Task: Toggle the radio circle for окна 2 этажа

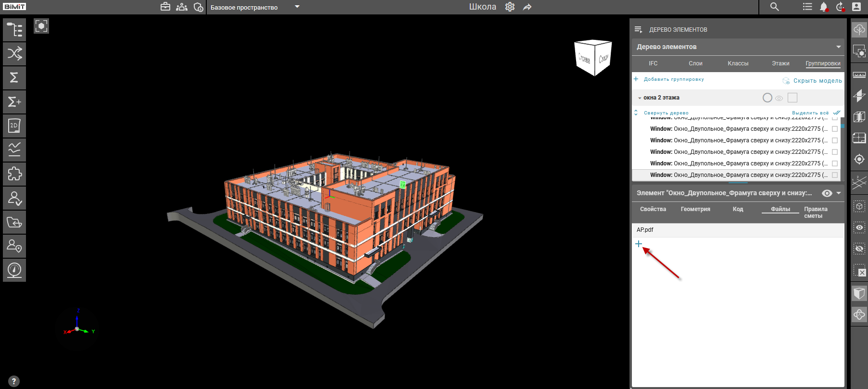Action: click(767, 98)
